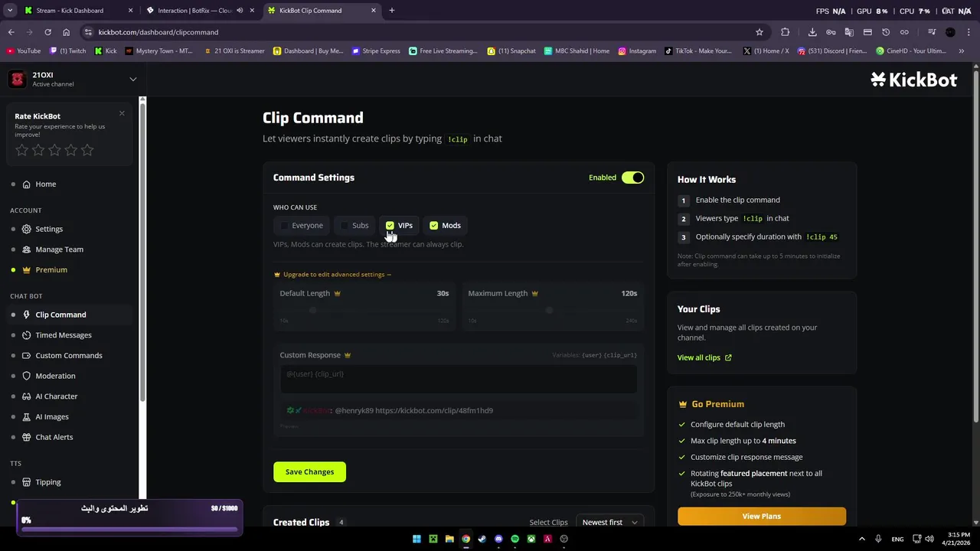This screenshot has height=551, width=980.
Task: Open the browser downloads icon
Action: tap(812, 32)
